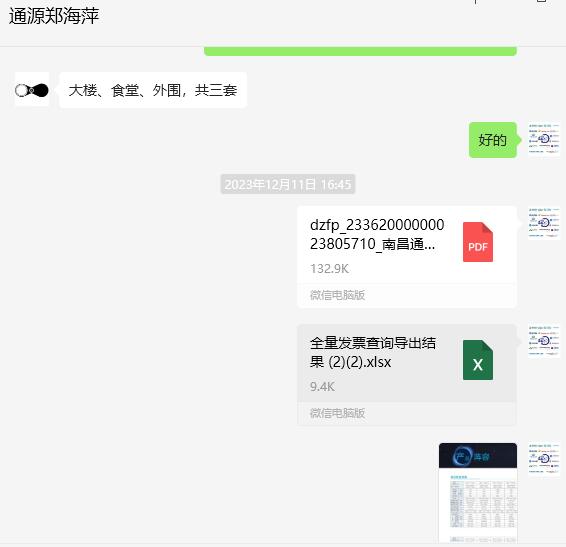Click the dark header of the image thumbnail
Image resolution: width=566 pixels, height=547 pixels.
(x=478, y=456)
